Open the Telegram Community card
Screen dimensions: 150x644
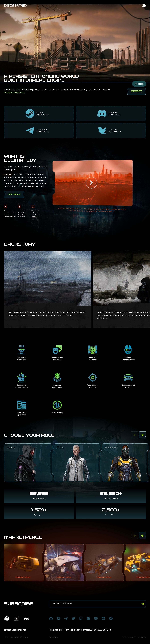tap(39, 130)
